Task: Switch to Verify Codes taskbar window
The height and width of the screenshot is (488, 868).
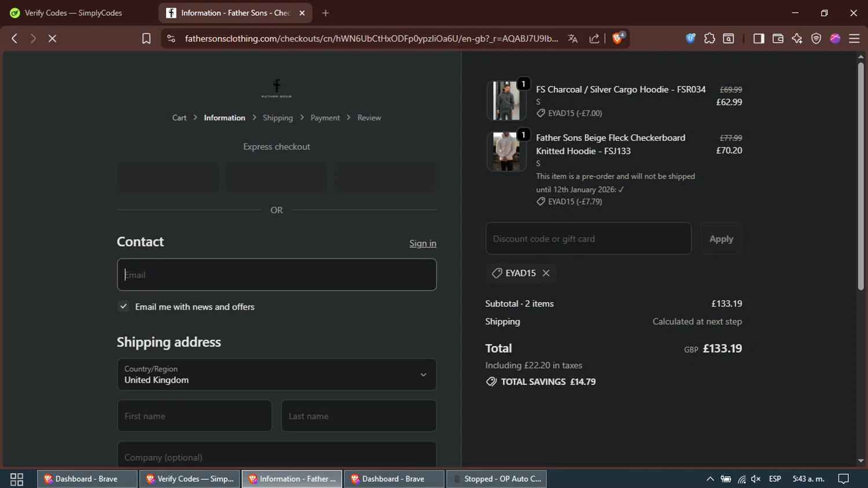Action: 190,479
